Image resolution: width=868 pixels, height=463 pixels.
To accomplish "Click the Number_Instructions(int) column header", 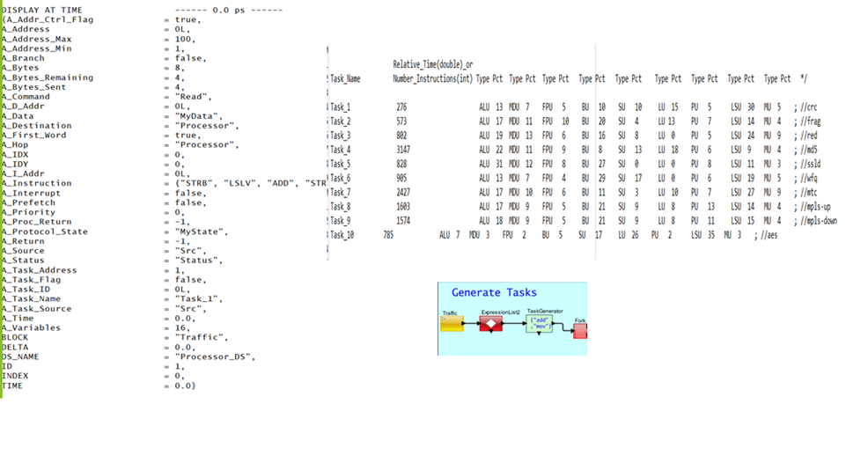I will coord(432,78).
